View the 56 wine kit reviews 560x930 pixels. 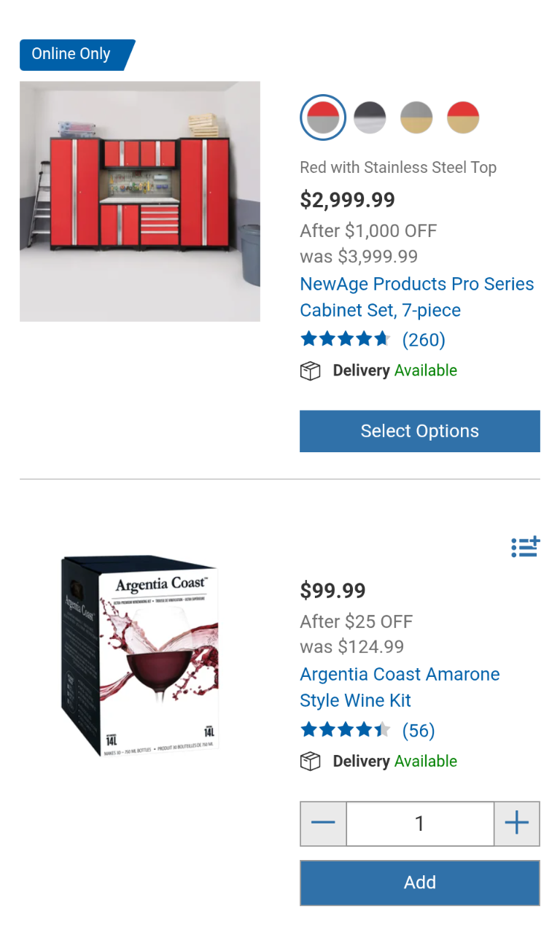pyautogui.click(x=419, y=731)
